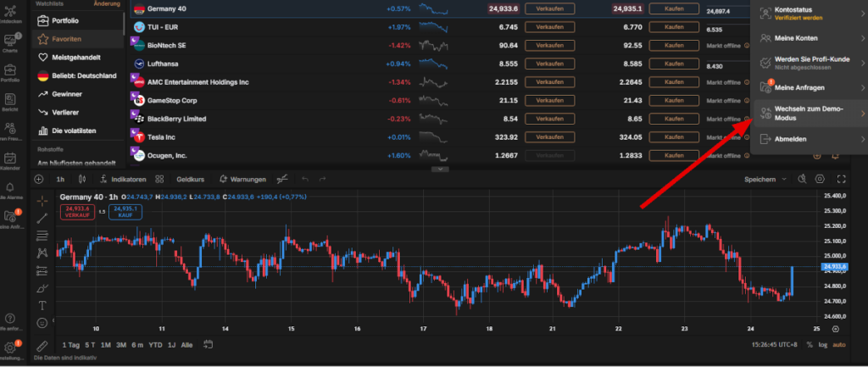Open the chart layout grid icon

coord(159,179)
